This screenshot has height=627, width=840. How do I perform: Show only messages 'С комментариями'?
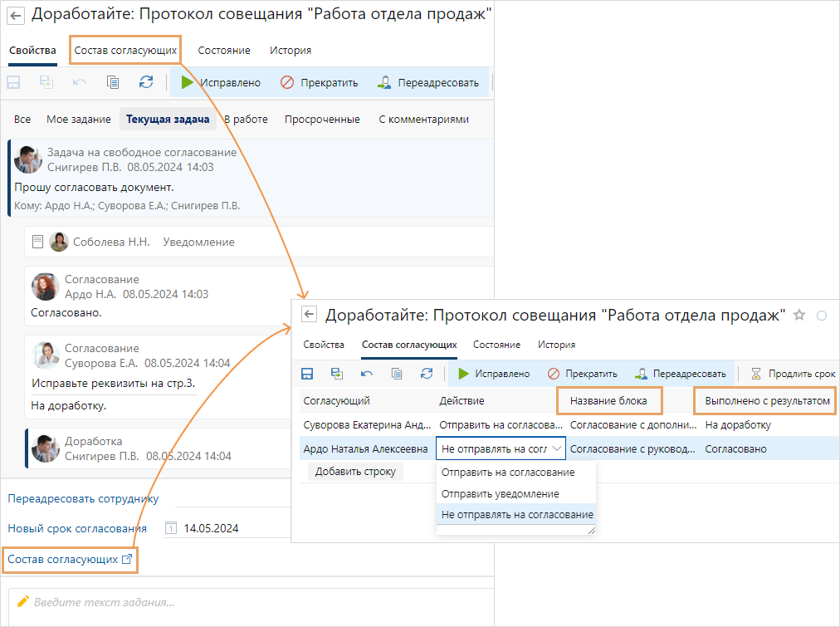[423, 119]
